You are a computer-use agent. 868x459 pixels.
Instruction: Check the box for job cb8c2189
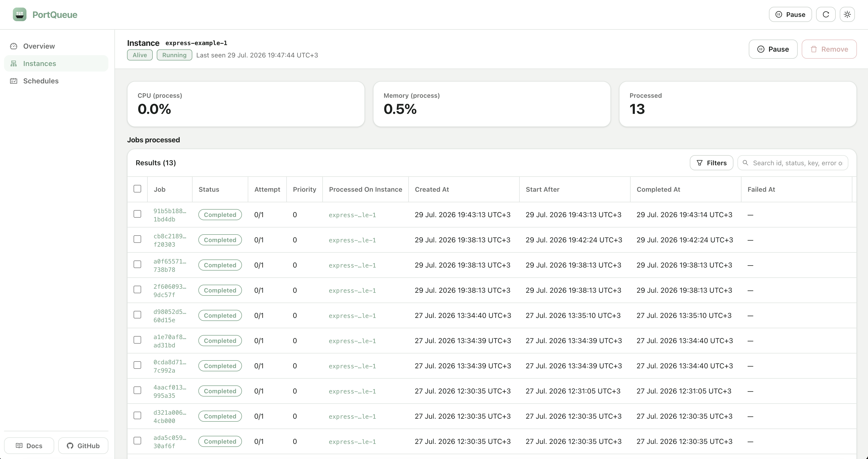pyautogui.click(x=137, y=239)
